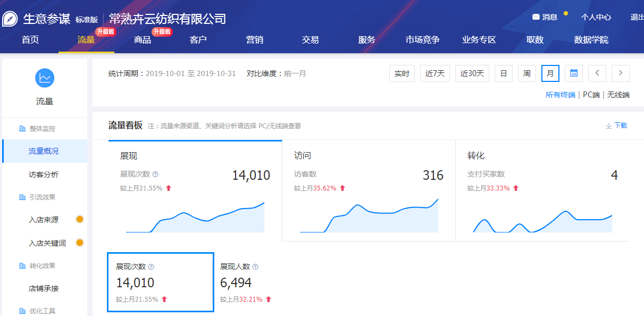The width and height of the screenshot is (644, 316).
Task: Open the 首页 tab
Action: pyautogui.click(x=30, y=40)
